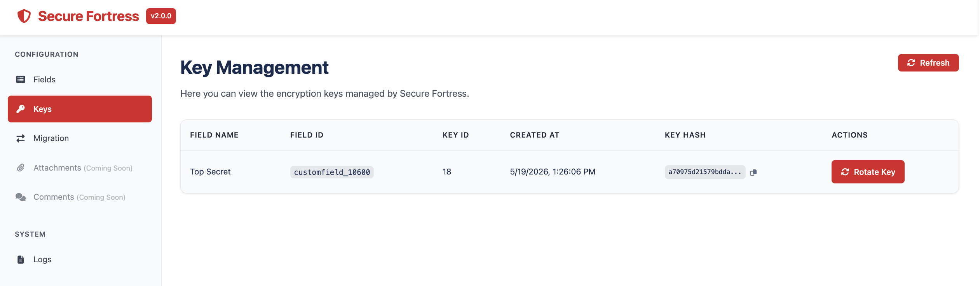
Task: Rotate key for Top Secret field
Action: point(868,172)
